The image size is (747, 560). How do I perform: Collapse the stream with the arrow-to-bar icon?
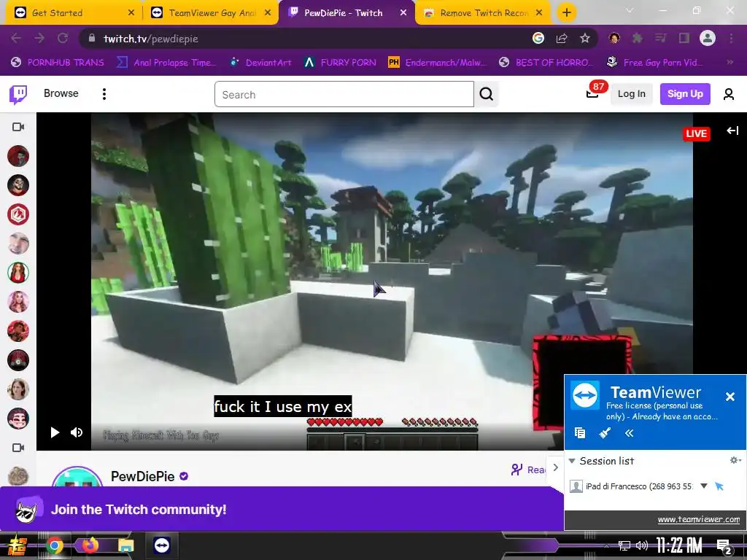(732, 131)
